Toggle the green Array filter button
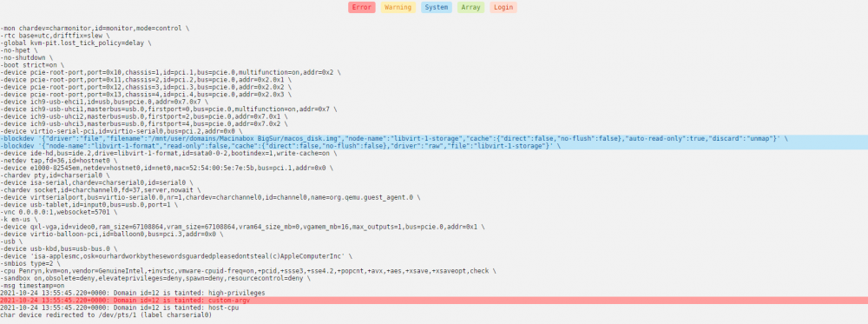 [x=471, y=7]
